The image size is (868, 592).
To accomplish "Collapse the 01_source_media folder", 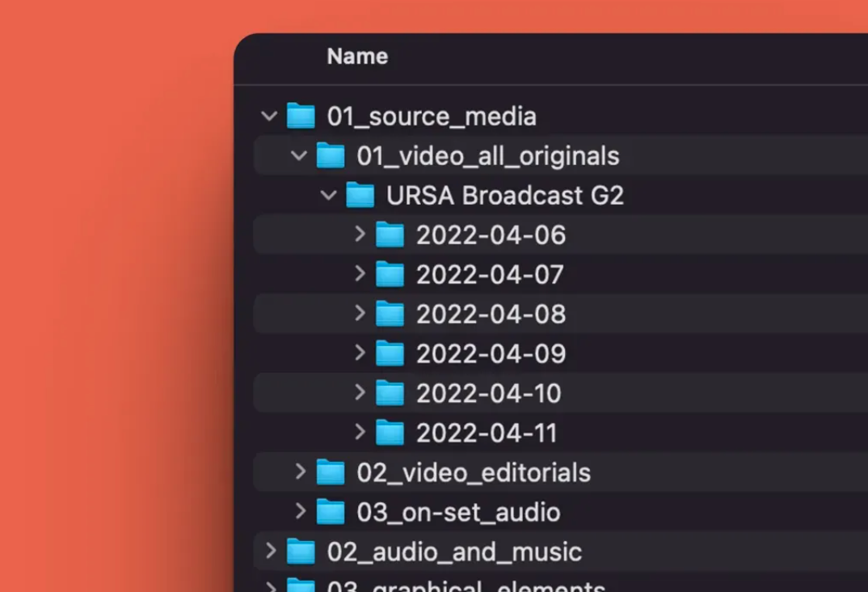I will 269,116.
